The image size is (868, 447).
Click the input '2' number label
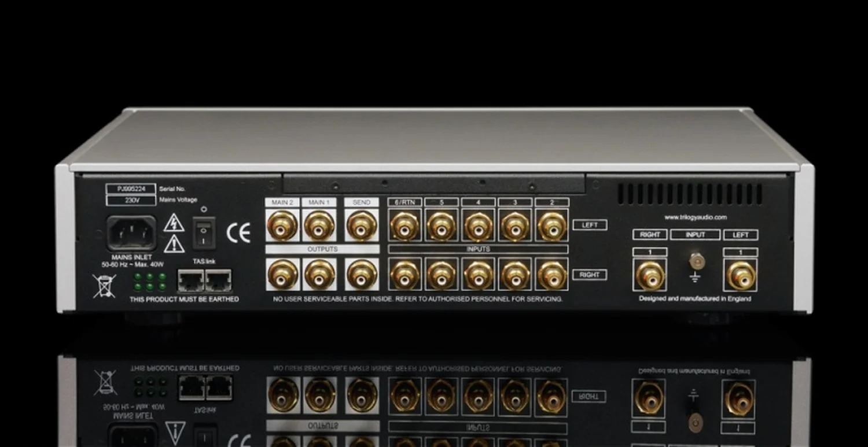point(552,202)
